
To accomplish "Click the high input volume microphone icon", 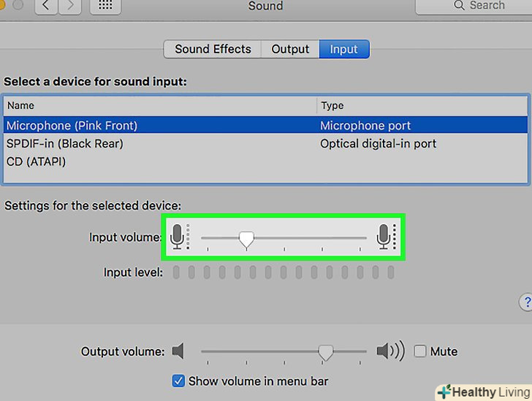I will pyautogui.click(x=384, y=236).
